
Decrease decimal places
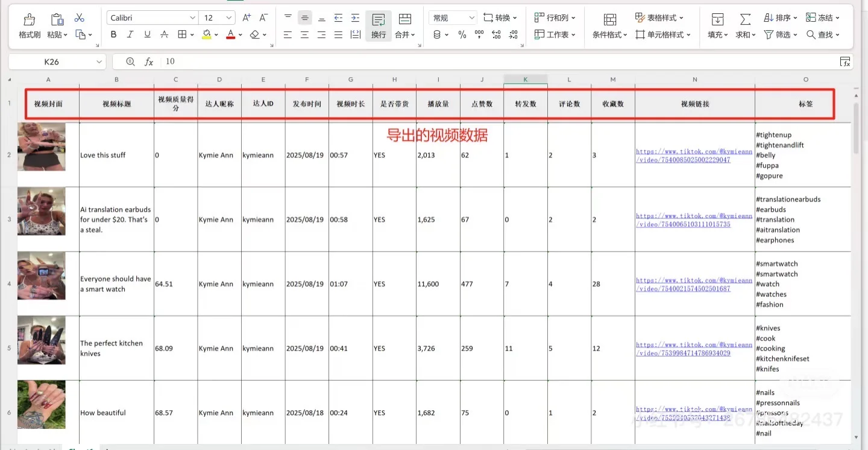point(513,35)
